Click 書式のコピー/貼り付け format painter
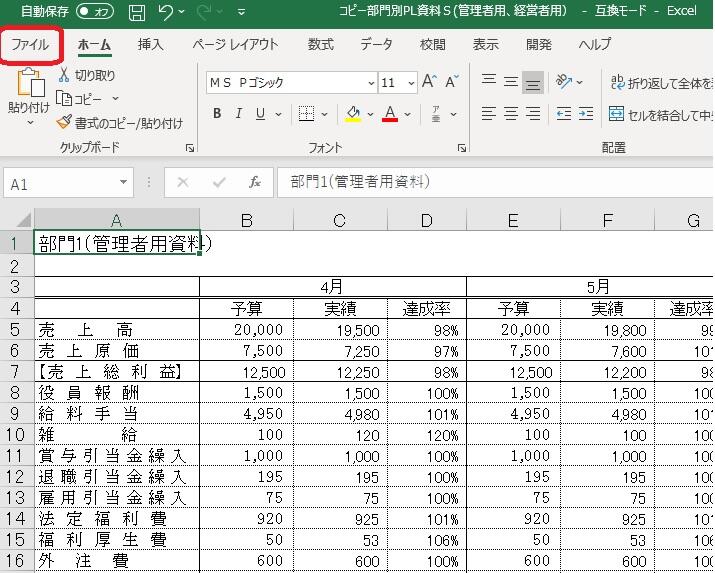The height and width of the screenshot is (573, 715). [120, 123]
